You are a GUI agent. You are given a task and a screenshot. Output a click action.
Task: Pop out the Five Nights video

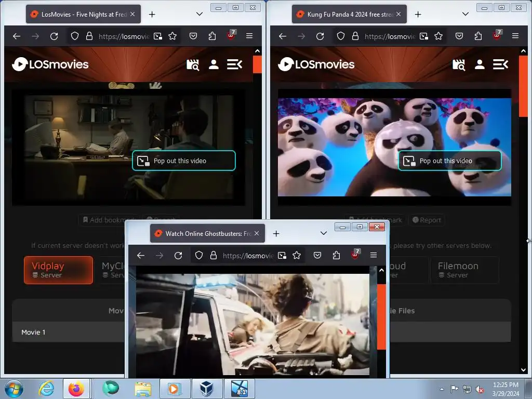[183, 161]
